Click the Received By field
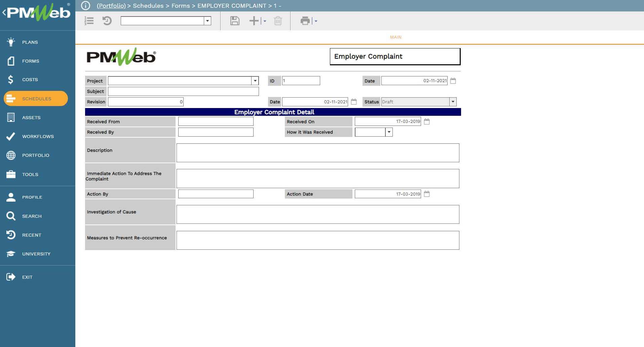The width and height of the screenshot is (644, 347). (216, 132)
